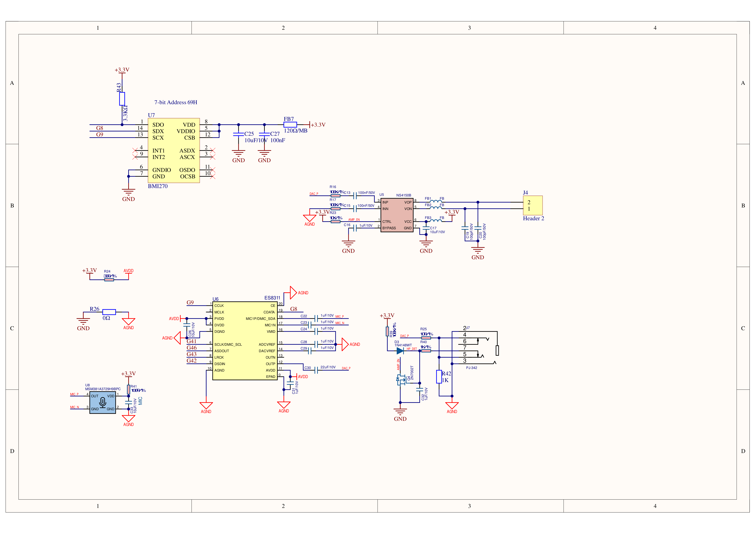Select the R24 resistor between +3.3V and AVDD

click(109, 280)
